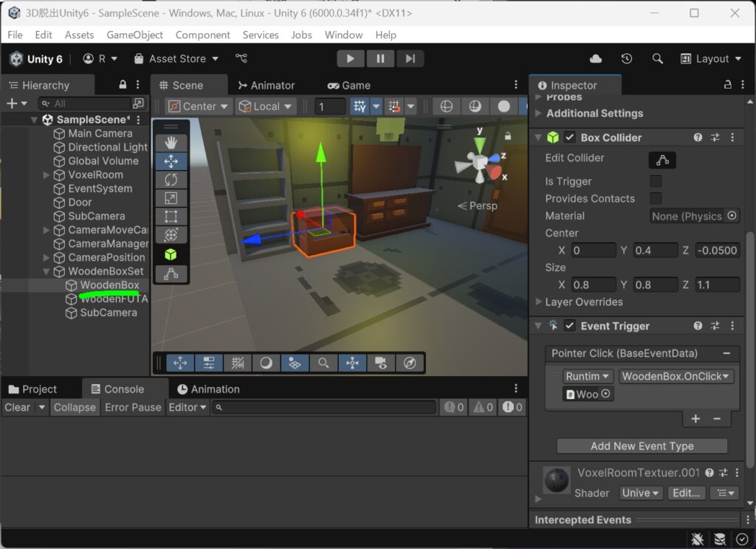Viewport: 756px width, 549px height.
Task: Select the Scale tool in scene toolbar
Action: point(171,198)
